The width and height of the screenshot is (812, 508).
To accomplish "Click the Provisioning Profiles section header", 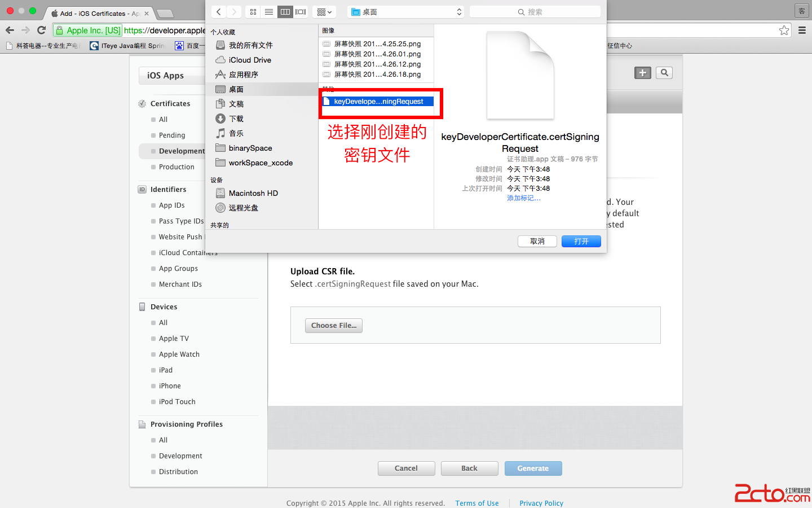I will (x=186, y=424).
